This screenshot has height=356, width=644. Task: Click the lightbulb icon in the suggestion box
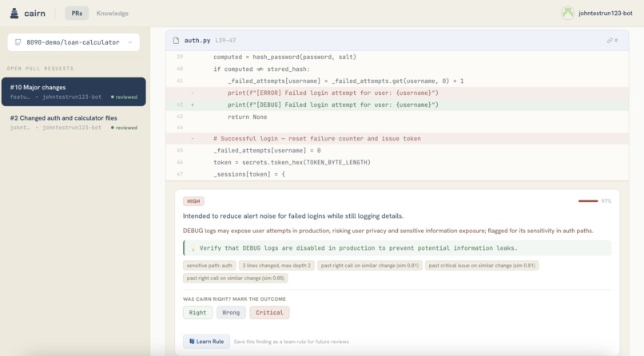pyautogui.click(x=193, y=247)
